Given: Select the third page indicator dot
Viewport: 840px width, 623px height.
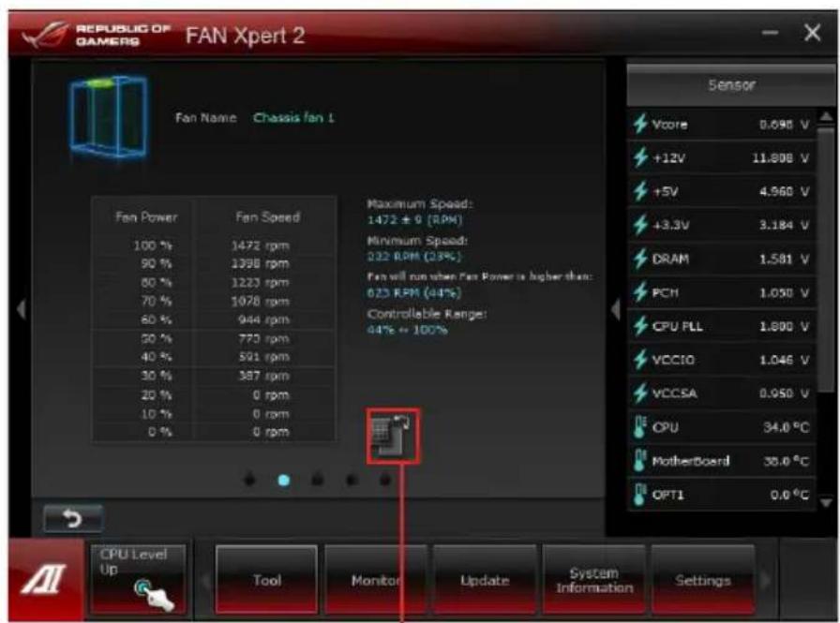Looking at the screenshot, I should tap(317, 480).
